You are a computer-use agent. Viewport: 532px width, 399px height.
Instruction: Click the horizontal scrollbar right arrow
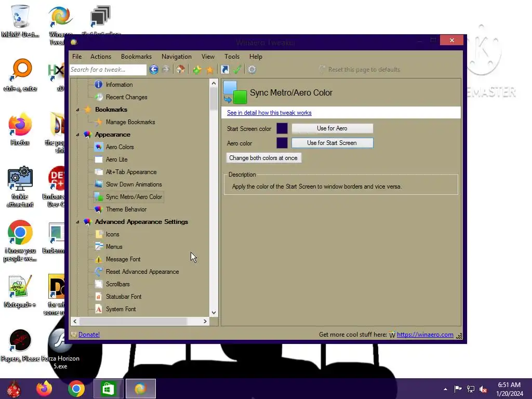205,321
